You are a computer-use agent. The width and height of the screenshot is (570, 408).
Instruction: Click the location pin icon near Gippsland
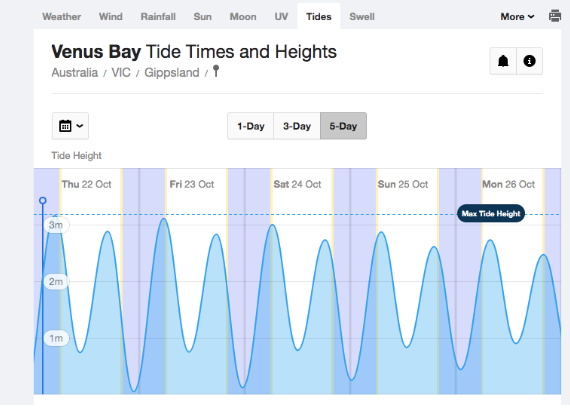tap(216, 71)
